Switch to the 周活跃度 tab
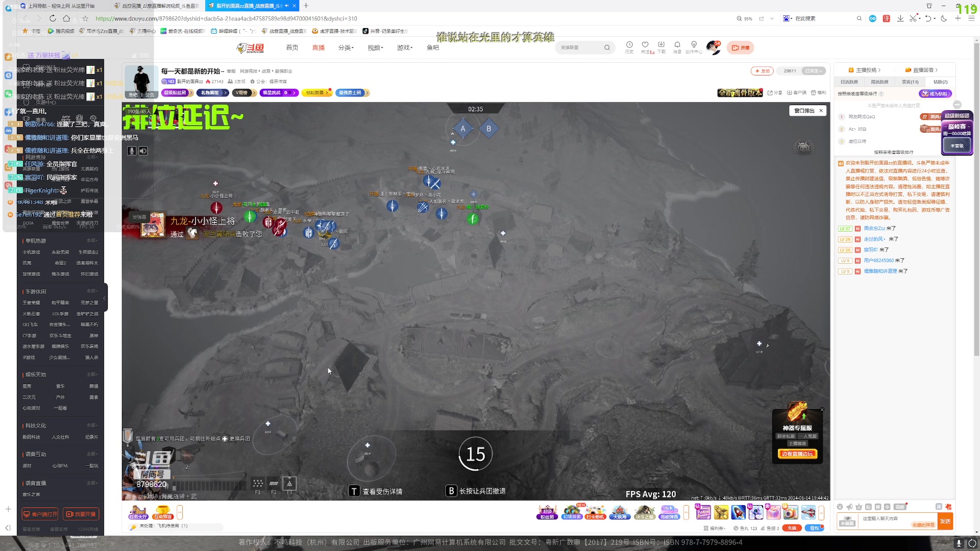The height and width of the screenshot is (551, 980). (x=879, y=82)
